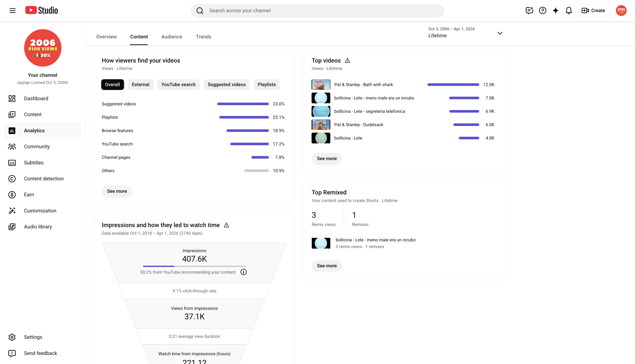Viewport: 635px width, 364px height.
Task: Click the info icon next to recommending content
Action: 243,272
